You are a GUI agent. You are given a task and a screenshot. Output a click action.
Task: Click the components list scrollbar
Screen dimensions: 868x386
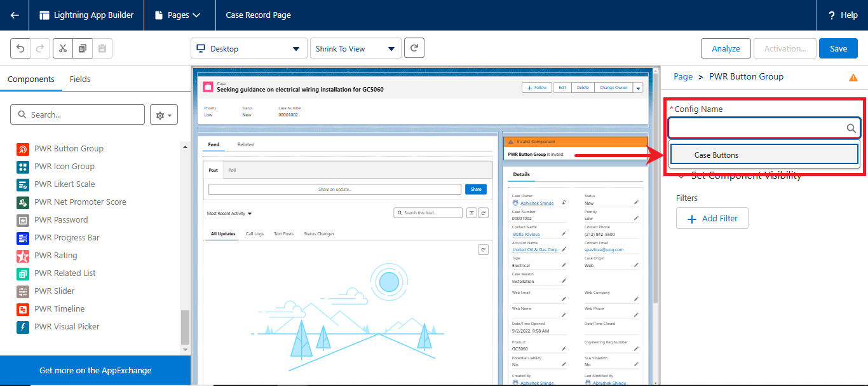(x=185, y=327)
